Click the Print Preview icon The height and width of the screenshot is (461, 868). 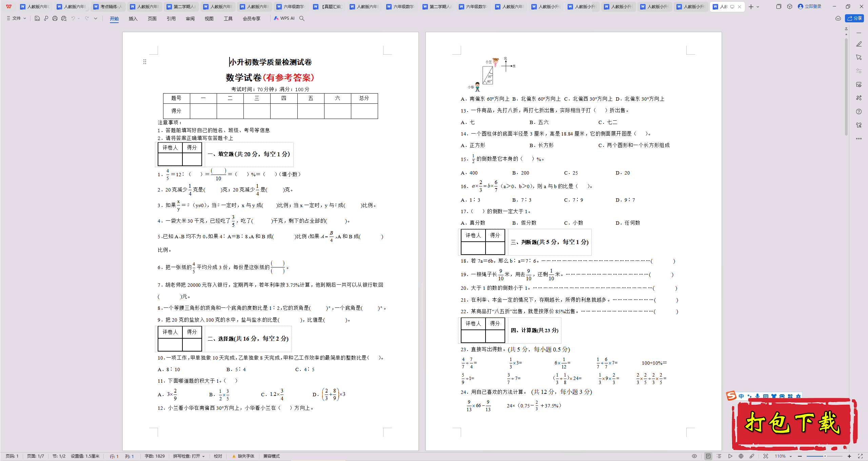point(64,18)
